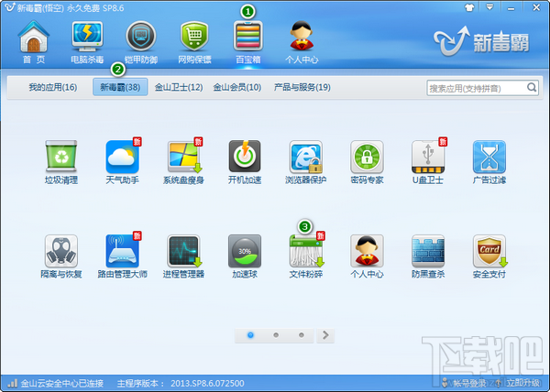The image size is (550, 392).
Task: Select the third page indicator dot
Action: [302, 335]
